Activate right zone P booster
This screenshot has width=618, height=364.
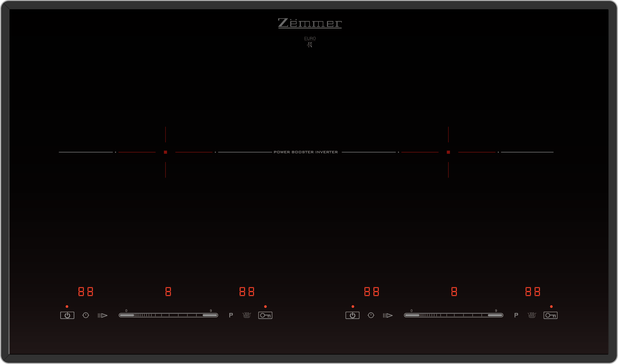point(516,315)
